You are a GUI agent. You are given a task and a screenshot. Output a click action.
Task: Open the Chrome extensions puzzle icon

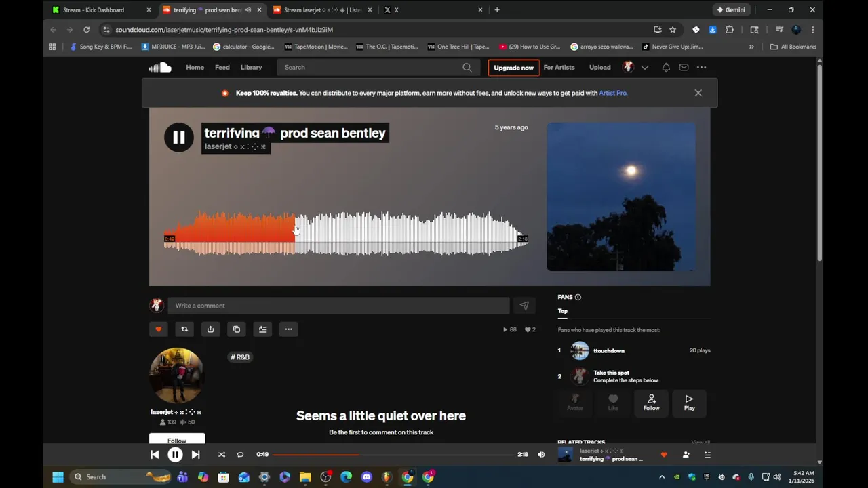click(x=730, y=30)
